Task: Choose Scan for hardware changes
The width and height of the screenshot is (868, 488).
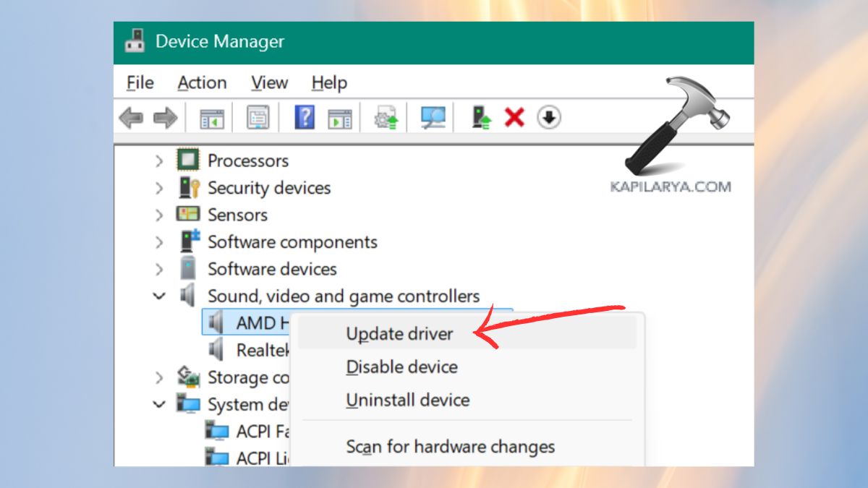Action: coord(467,447)
